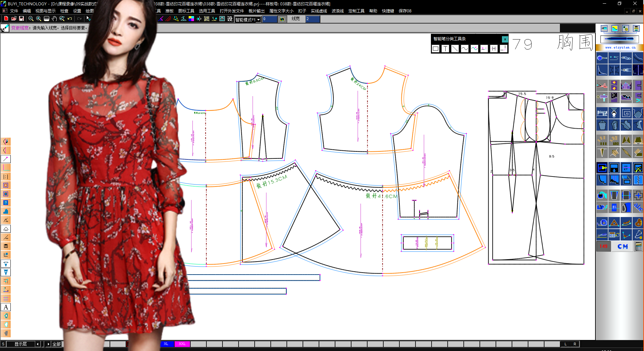Toggle the R piece button in status bar

(575, 344)
